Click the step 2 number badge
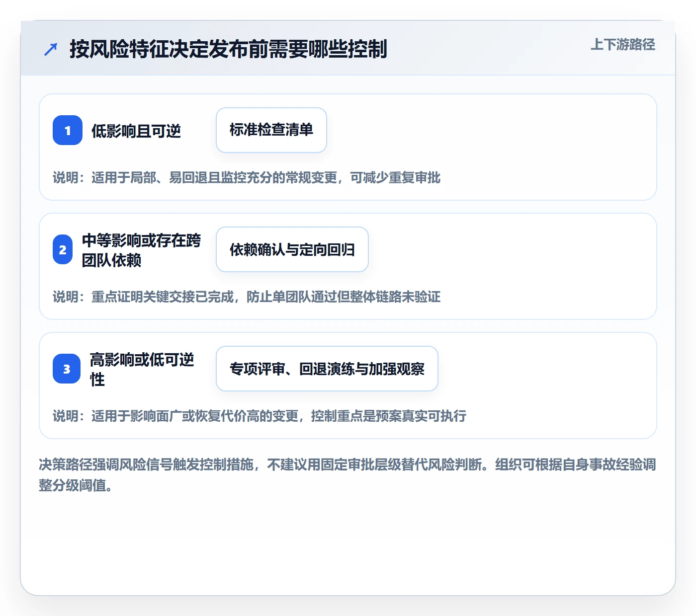The image size is (696, 616). coord(63,249)
